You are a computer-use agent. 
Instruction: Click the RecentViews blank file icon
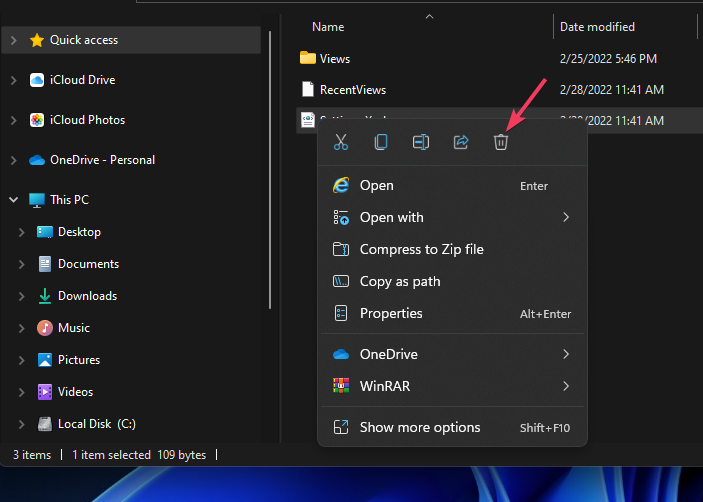coord(308,89)
